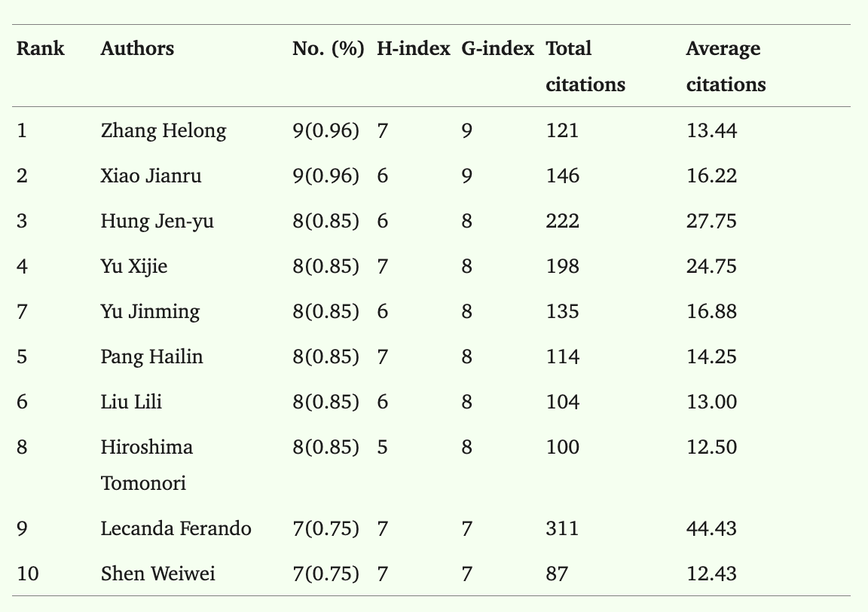Click the Lecanda Ferando author cell

pyautogui.click(x=176, y=528)
